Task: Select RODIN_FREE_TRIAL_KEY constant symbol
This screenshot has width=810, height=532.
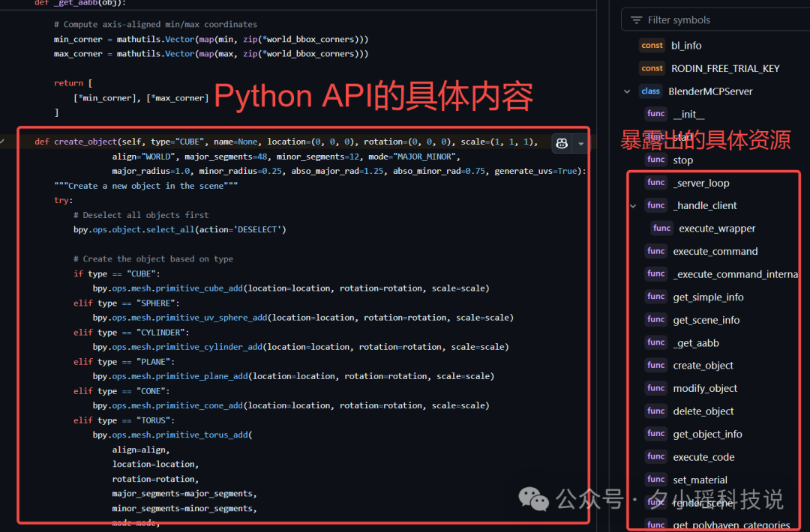Action: (725, 69)
